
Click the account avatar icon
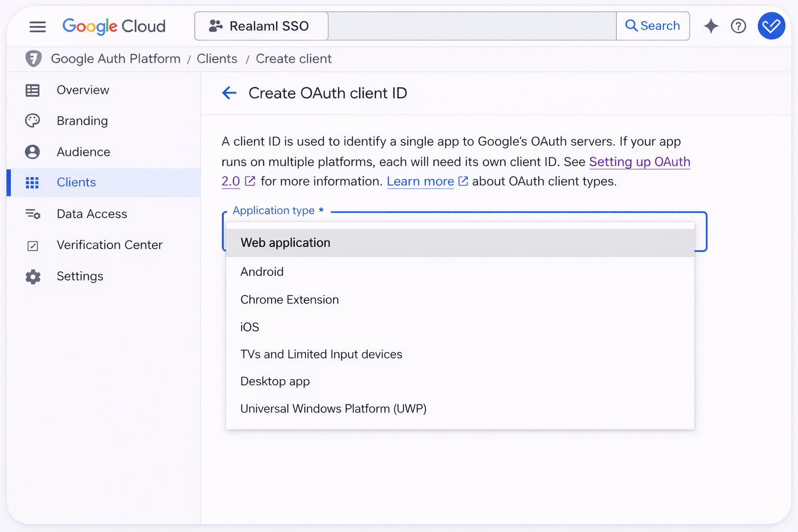click(771, 26)
